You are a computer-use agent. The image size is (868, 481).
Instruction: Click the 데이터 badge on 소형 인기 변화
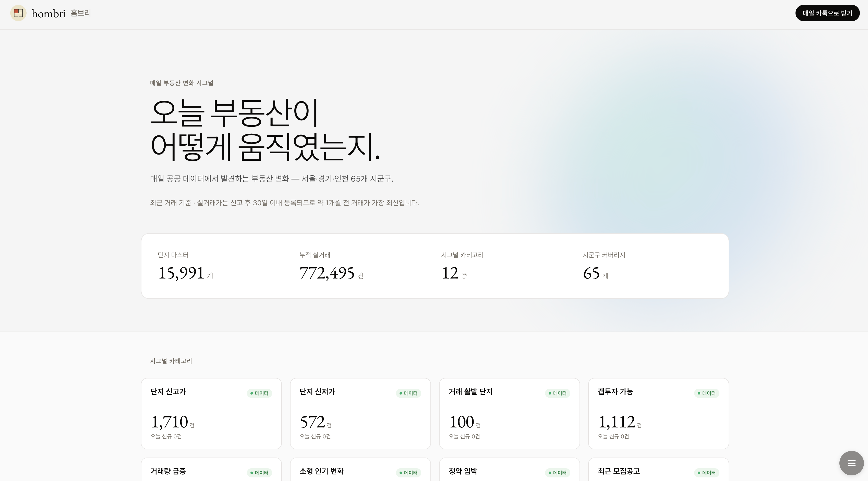[408, 473]
